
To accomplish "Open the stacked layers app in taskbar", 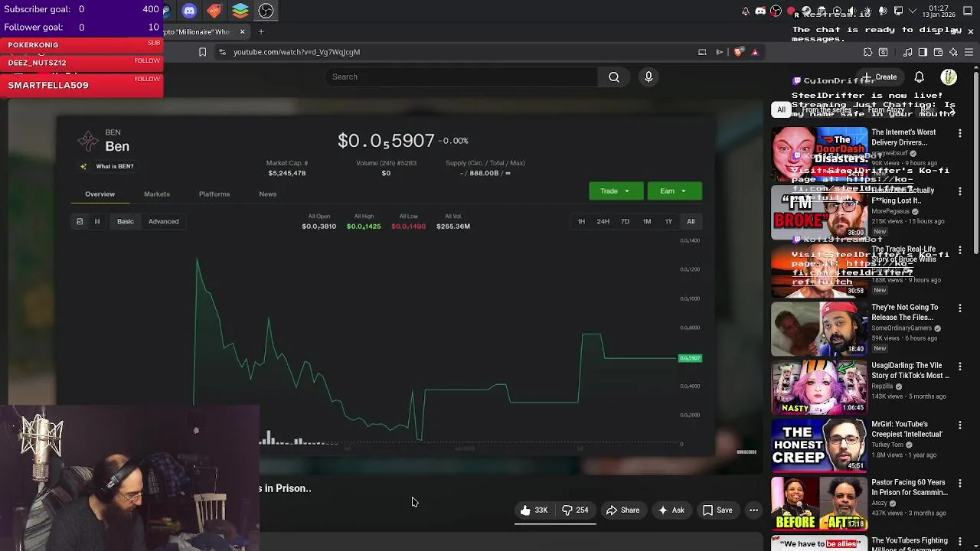I will point(240,11).
